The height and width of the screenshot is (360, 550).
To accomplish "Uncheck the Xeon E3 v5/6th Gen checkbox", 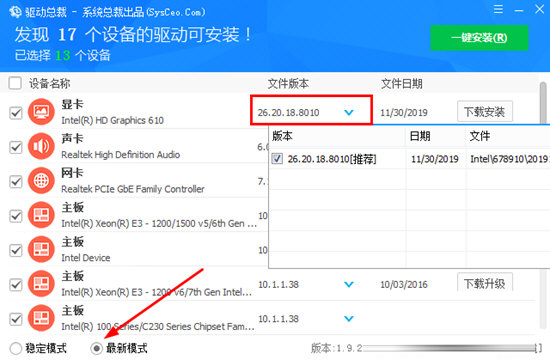I will (x=16, y=216).
